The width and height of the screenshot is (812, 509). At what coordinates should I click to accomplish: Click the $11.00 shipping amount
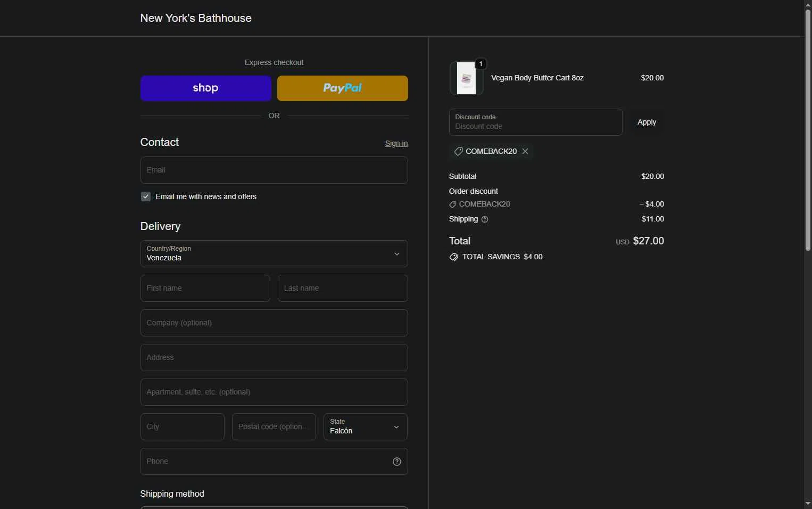653,219
